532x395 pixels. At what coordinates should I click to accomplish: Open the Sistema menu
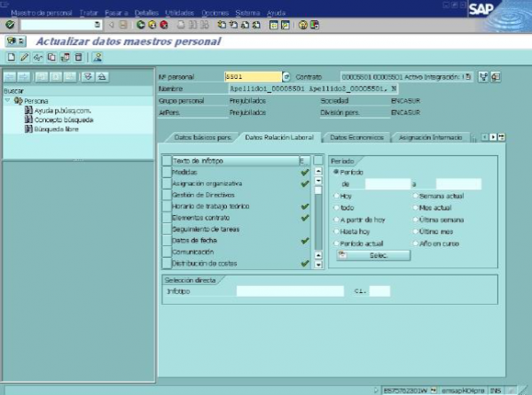click(247, 13)
